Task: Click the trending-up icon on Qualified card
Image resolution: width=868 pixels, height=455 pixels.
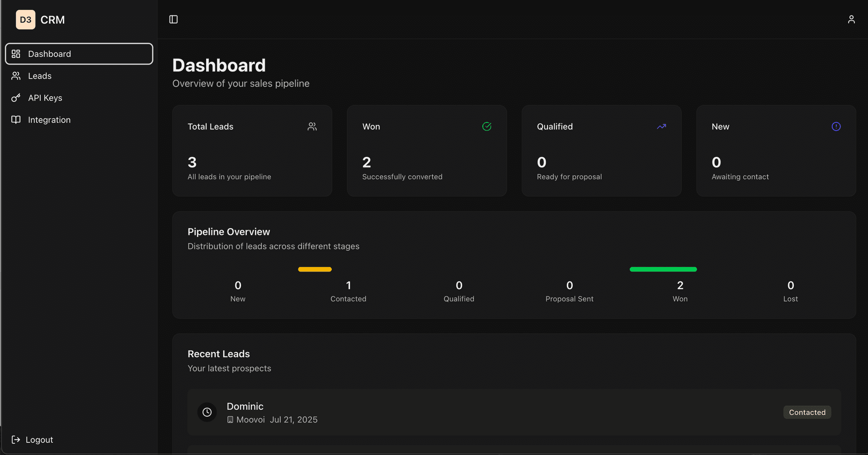Action: coord(661,127)
